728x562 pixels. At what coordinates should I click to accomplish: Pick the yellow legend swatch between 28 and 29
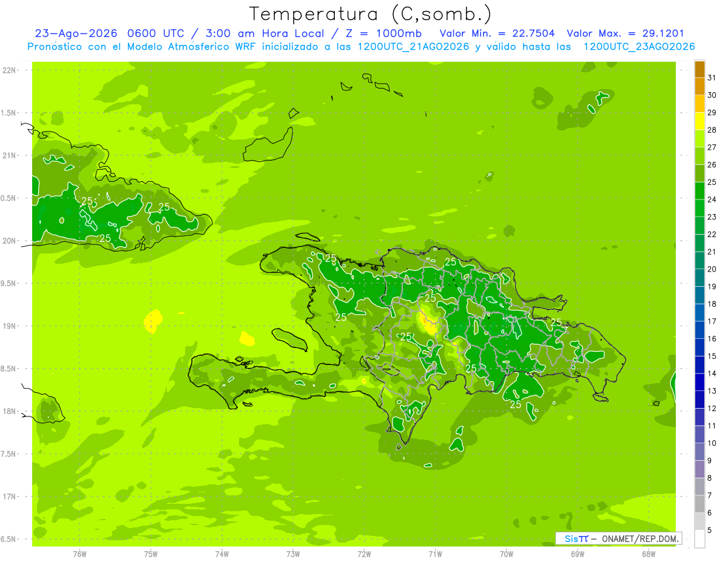(699, 121)
